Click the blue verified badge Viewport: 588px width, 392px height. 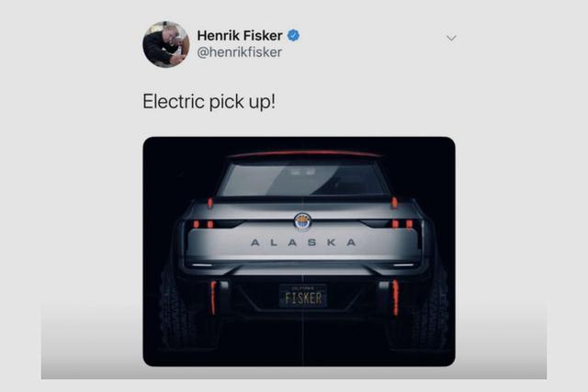[x=293, y=36]
